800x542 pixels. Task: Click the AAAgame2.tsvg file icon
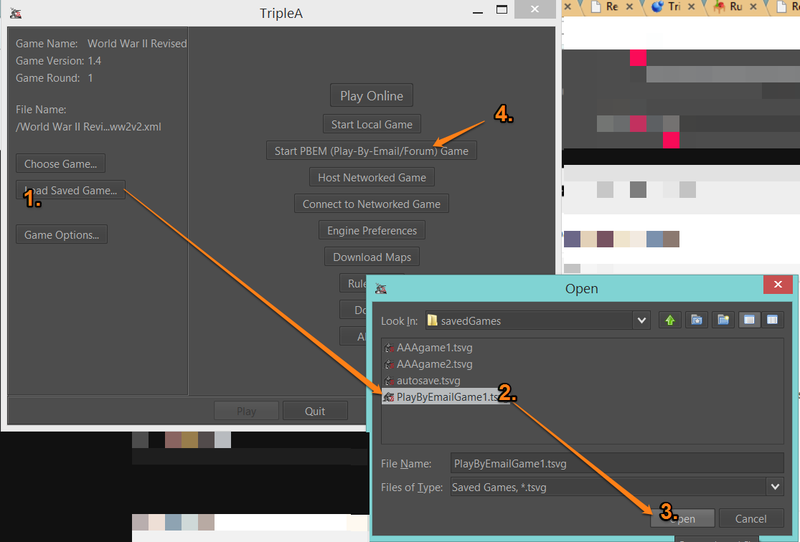(x=389, y=364)
